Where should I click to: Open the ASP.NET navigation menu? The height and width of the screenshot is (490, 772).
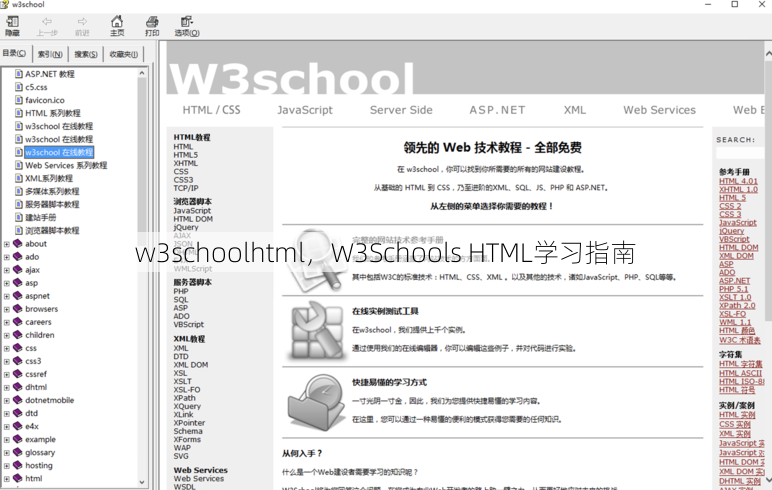[x=497, y=110]
